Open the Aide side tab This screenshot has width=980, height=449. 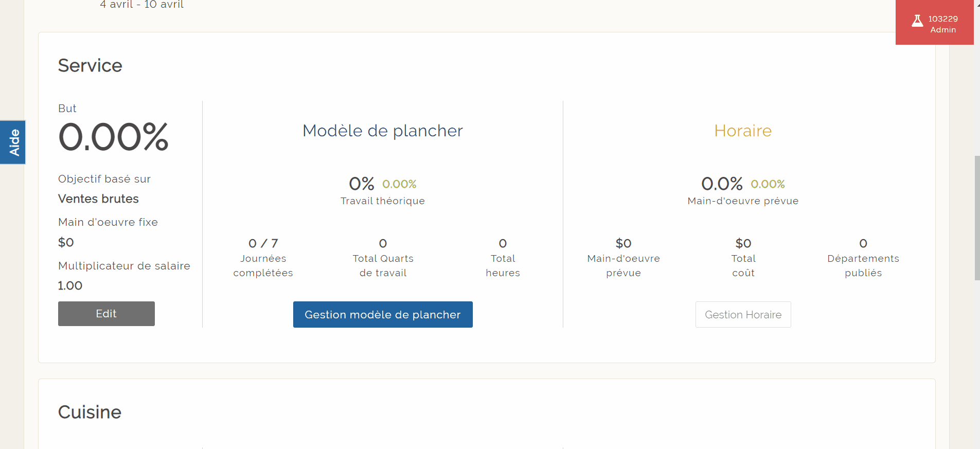13,142
